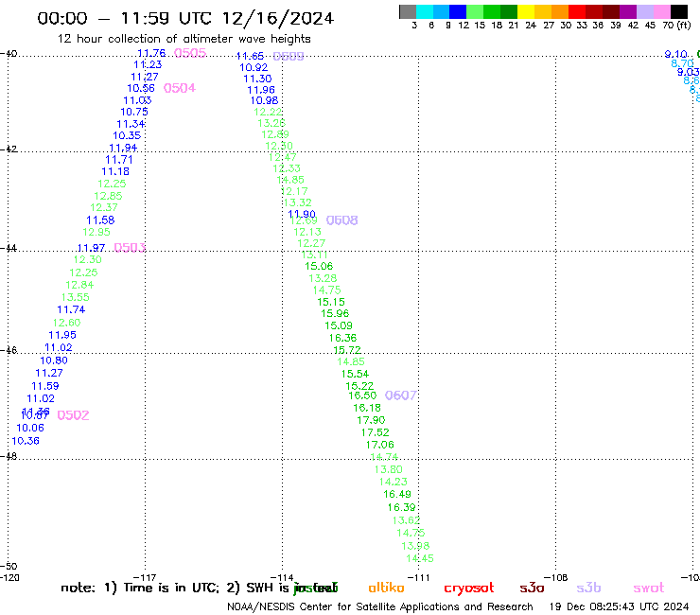Image resolution: width=700 pixels, height=615 pixels.
Task: Click the wave height value 16.49
Action: (x=397, y=494)
